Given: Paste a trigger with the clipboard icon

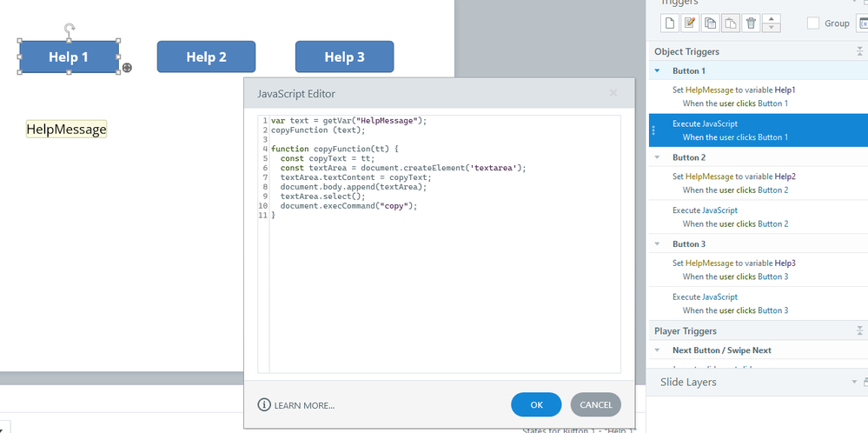Looking at the screenshot, I should pyautogui.click(x=731, y=23).
